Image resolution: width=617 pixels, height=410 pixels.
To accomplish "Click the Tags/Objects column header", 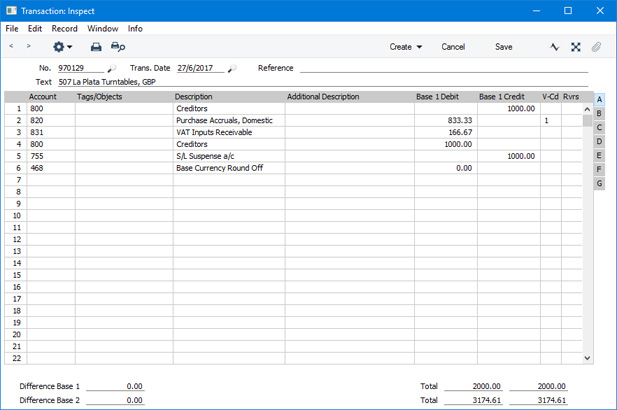I will [100, 97].
